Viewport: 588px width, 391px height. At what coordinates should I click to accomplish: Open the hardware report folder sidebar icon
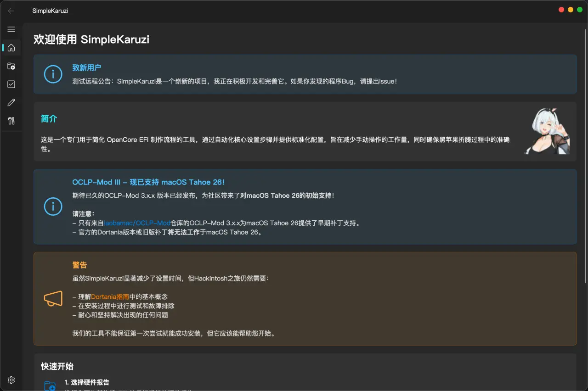pos(11,66)
